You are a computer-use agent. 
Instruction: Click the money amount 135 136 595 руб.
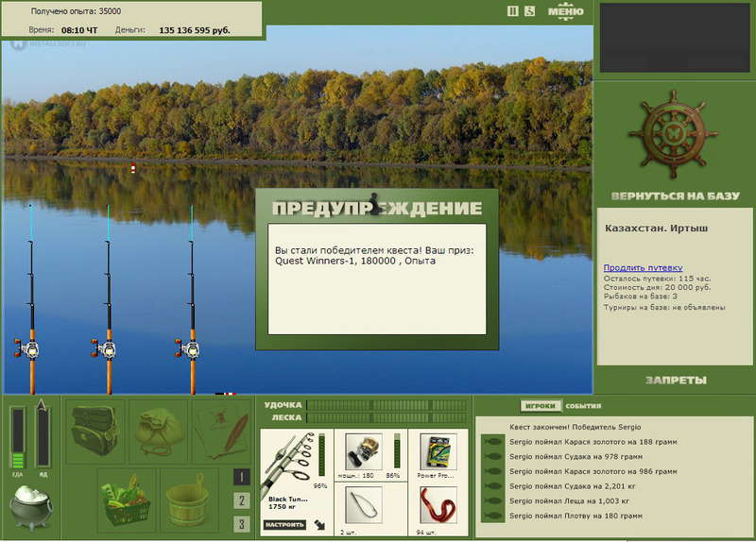(x=195, y=30)
